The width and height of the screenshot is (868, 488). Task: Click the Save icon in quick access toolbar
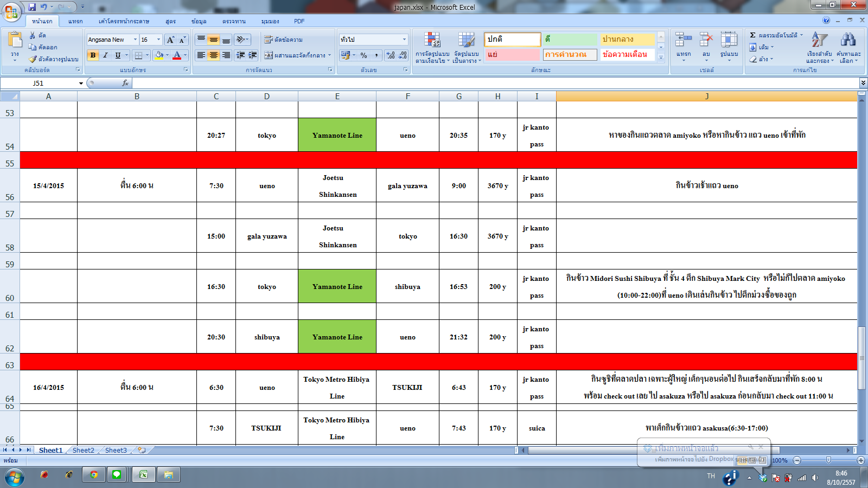coord(32,7)
